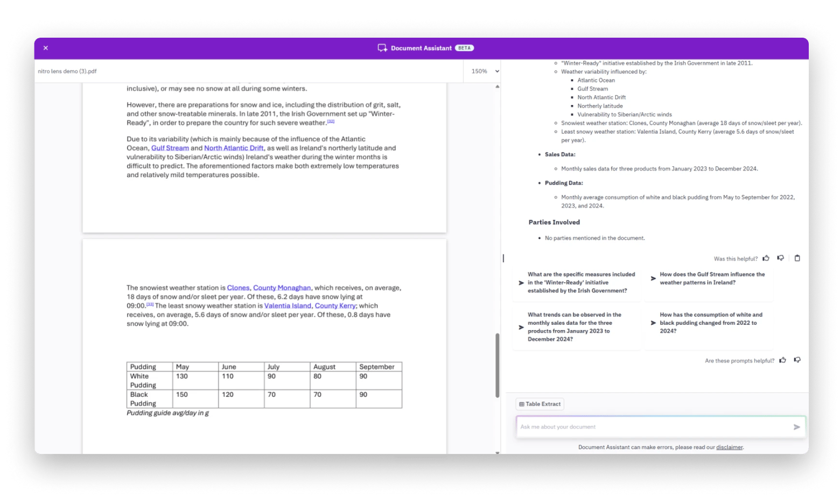The width and height of the screenshot is (840, 504).
Task: Focus the 'Ask me about your document' field
Action: [652, 427]
